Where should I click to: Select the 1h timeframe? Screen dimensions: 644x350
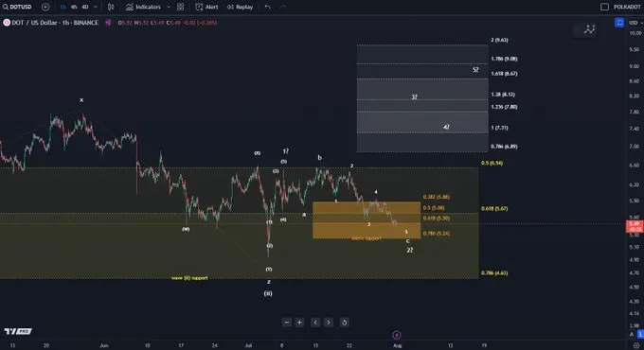tap(63, 7)
